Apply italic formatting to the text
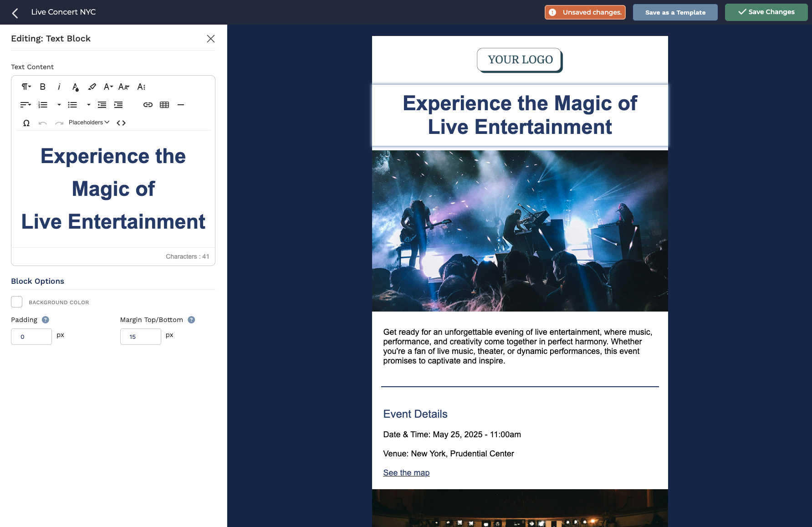This screenshot has width=812, height=527. 59,87
